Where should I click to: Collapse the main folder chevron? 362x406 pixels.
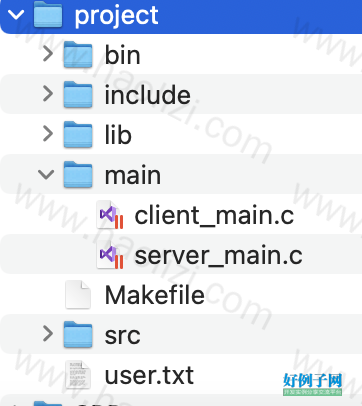pos(46,175)
